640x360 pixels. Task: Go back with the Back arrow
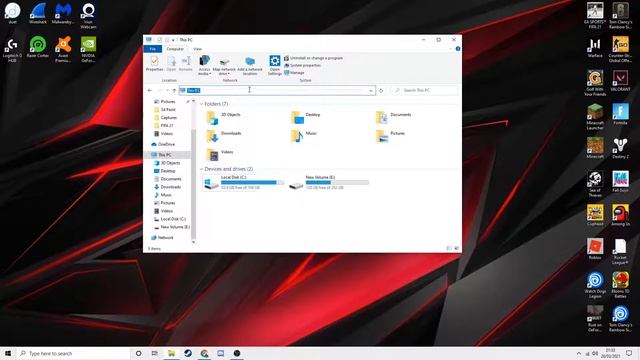[150, 90]
